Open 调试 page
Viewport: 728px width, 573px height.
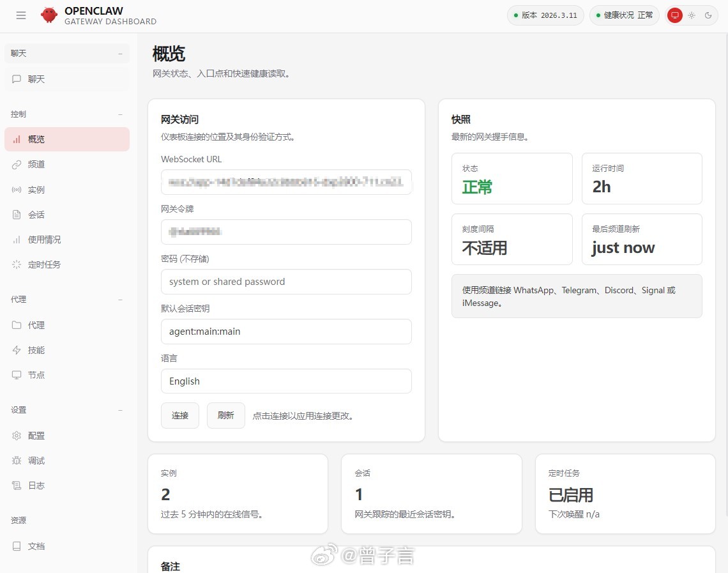pos(67,461)
